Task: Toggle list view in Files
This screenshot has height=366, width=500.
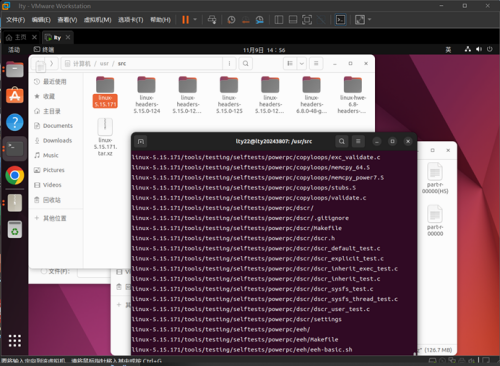Action: click(290, 63)
